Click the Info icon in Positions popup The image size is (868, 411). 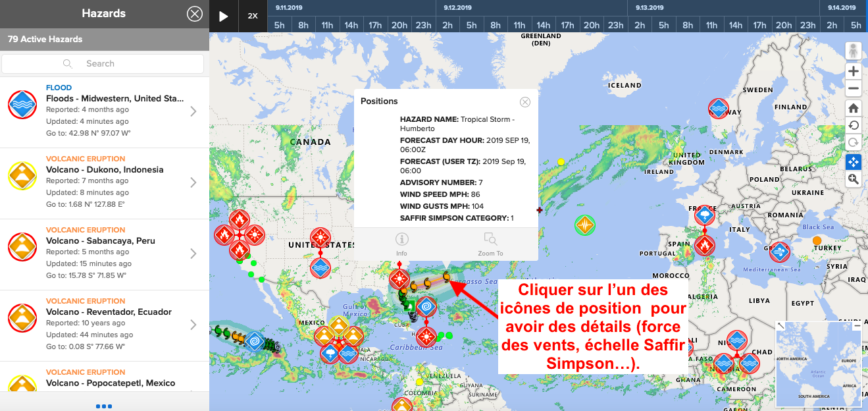(x=401, y=244)
